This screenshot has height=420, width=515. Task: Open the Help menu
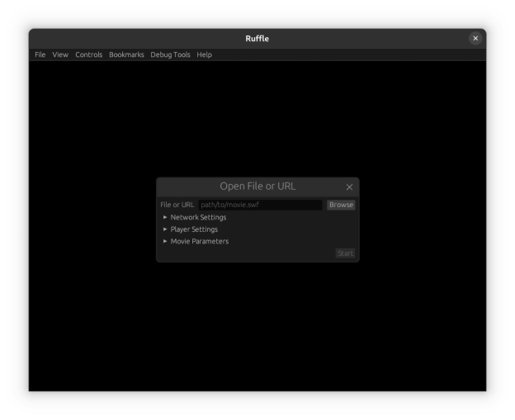click(204, 54)
